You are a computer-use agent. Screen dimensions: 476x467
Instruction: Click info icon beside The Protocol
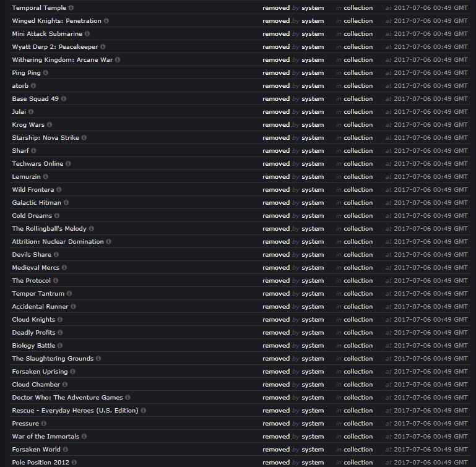tap(56, 281)
